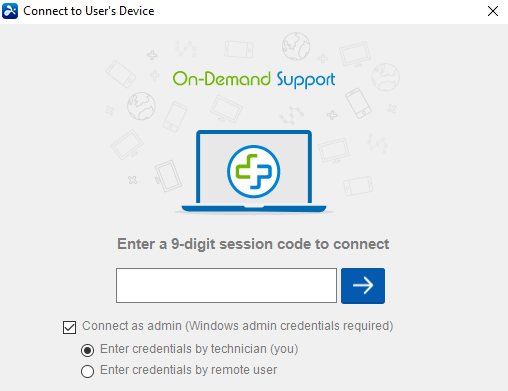Screen dimensions: 508x391
Task: Click the faded monitor icon at upper right
Action: click(x=355, y=54)
